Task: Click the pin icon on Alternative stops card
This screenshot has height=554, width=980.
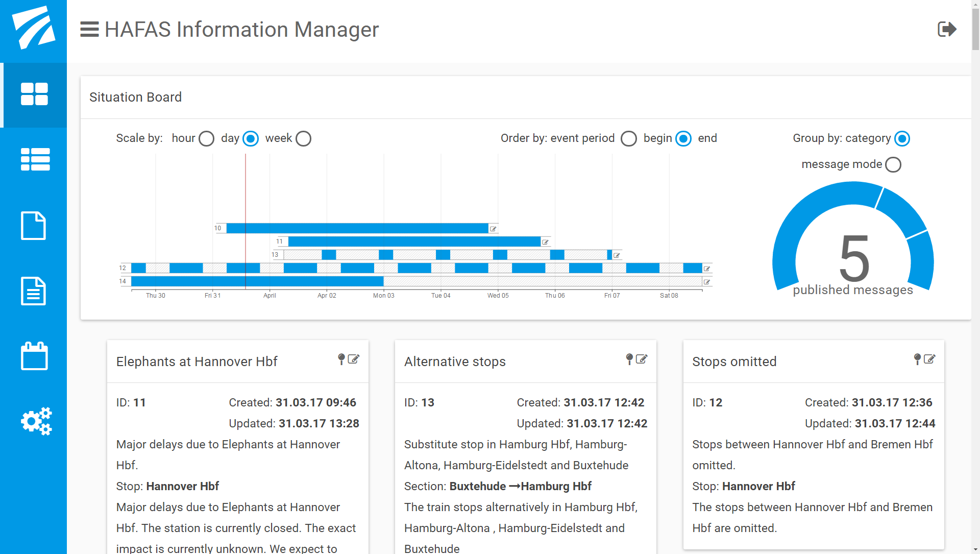Action: [x=628, y=359]
